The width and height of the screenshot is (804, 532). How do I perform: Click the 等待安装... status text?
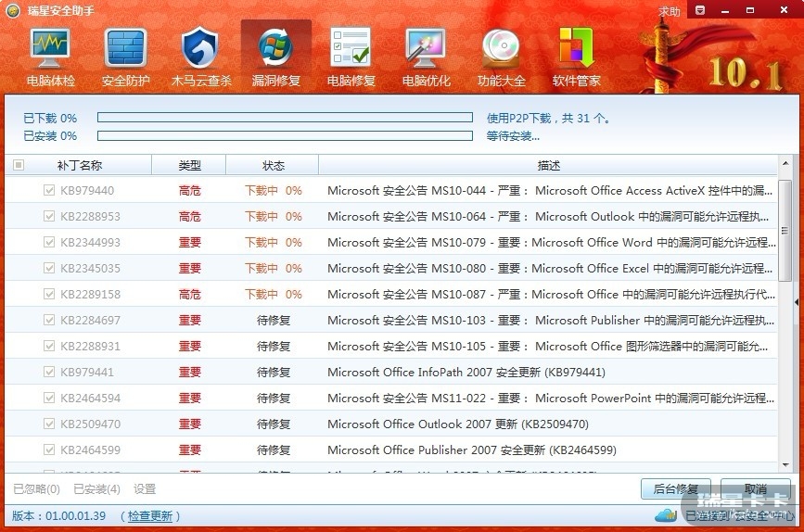[513, 136]
